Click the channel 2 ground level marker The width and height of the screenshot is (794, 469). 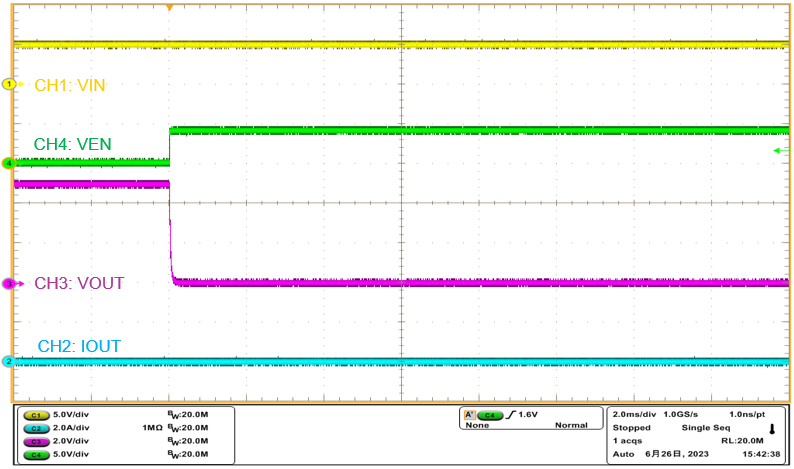(x=9, y=362)
